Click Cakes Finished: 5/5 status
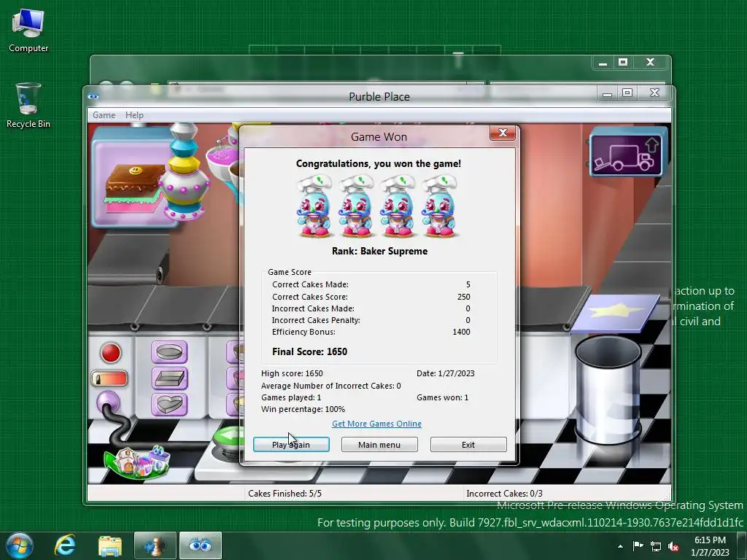 (285, 494)
